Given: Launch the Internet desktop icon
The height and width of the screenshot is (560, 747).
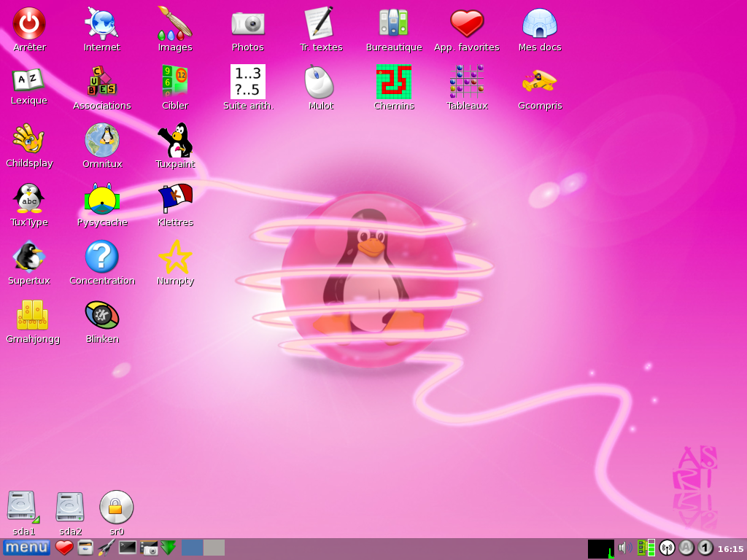Looking at the screenshot, I should (x=101, y=23).
